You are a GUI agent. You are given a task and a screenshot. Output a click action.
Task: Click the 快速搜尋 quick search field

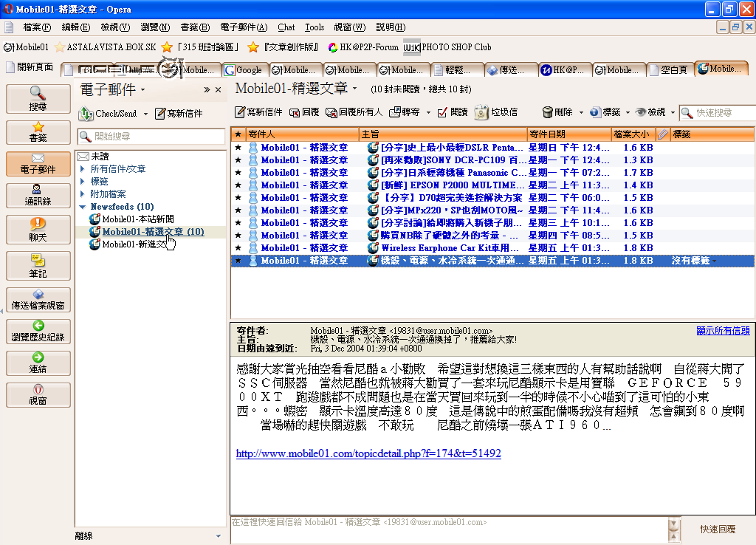[718, 112]
